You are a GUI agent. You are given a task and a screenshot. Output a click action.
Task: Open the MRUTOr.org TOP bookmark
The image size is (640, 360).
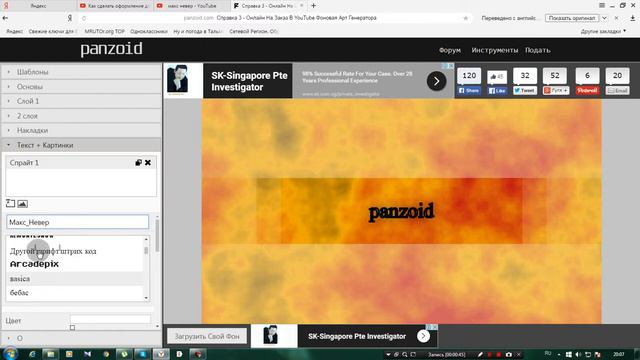point(104,31)
